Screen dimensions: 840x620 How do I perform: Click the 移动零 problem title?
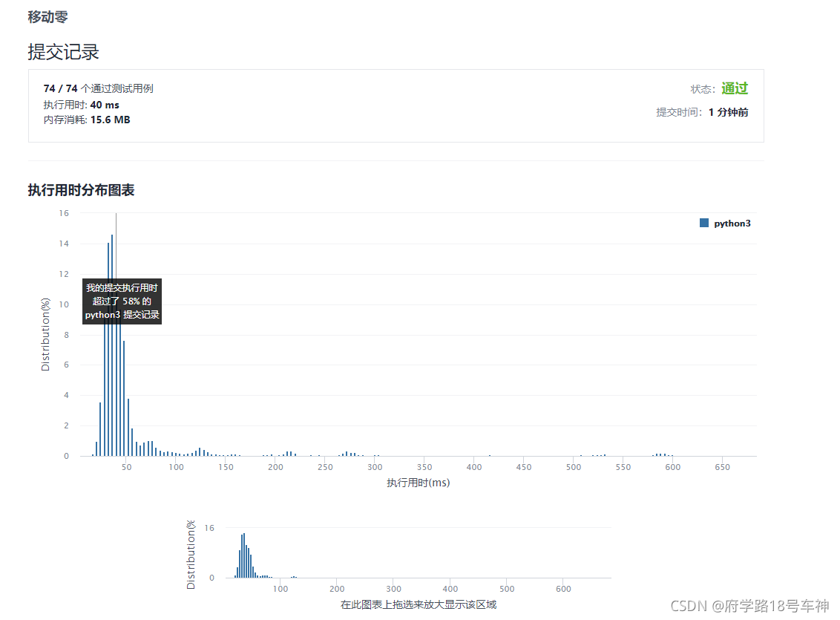47,16
